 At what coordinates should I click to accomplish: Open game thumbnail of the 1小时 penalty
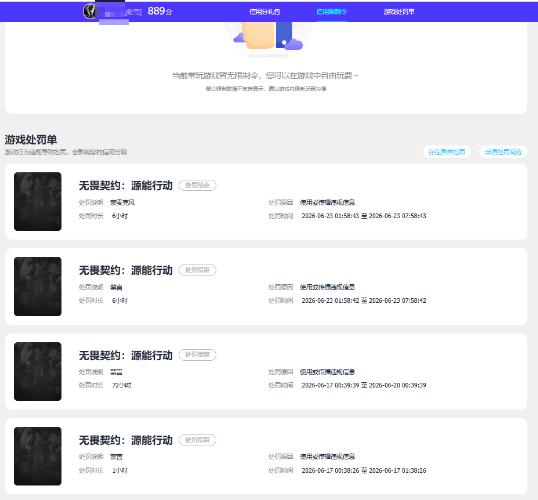(x=38, y=456)
